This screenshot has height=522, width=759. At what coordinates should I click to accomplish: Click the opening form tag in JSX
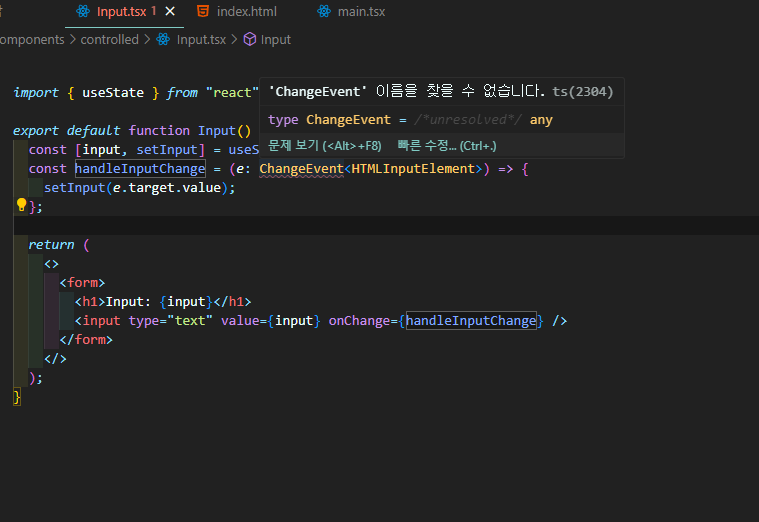point(82,283)
